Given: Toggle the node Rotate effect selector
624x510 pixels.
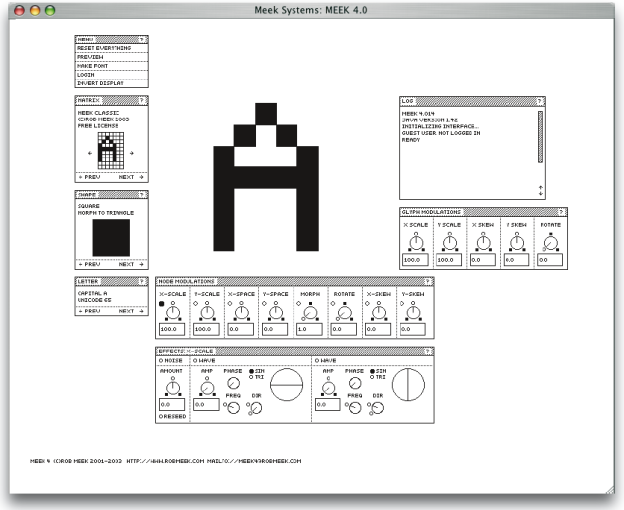Looking at the screenshot, I should pyautogui.click(x=333, y=304).
